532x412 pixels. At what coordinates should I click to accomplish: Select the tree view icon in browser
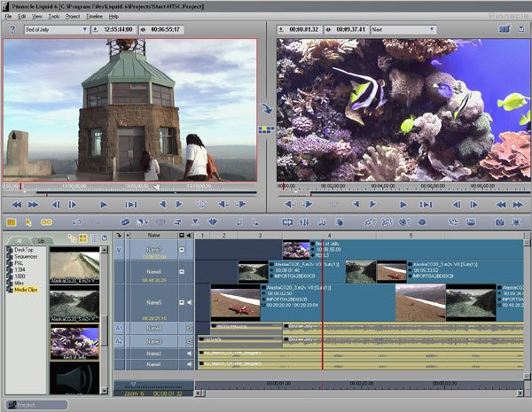(72, 238)
